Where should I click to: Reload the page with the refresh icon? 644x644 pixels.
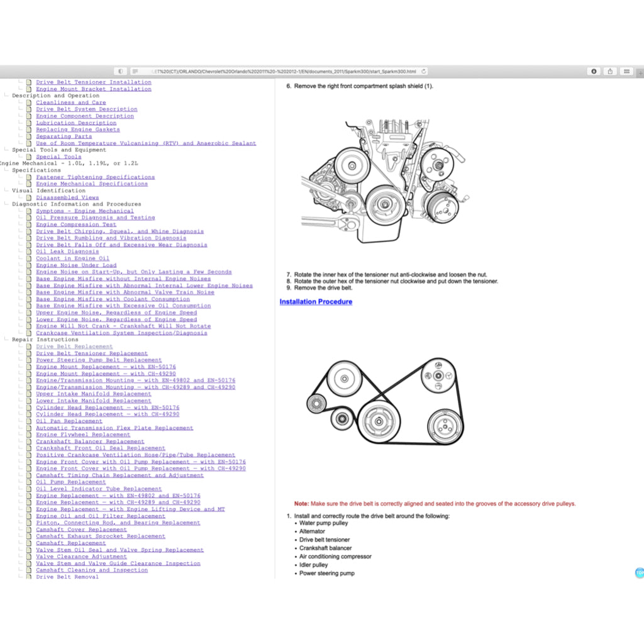point(425,71)
